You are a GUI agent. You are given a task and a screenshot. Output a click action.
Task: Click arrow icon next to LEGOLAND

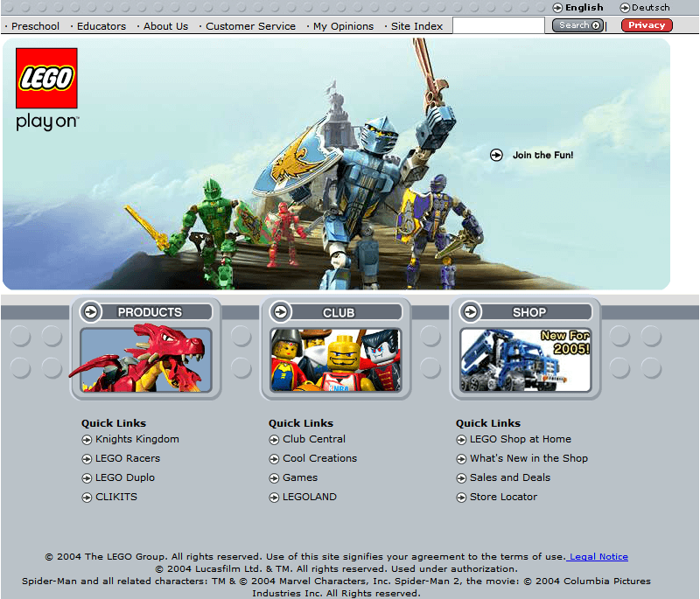coord(274,498)
